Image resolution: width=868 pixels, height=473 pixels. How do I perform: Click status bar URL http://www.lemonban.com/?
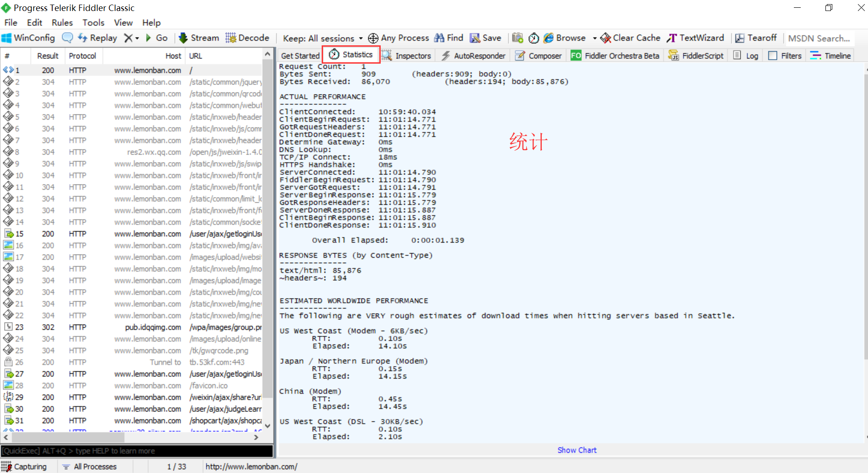point(251,467)
